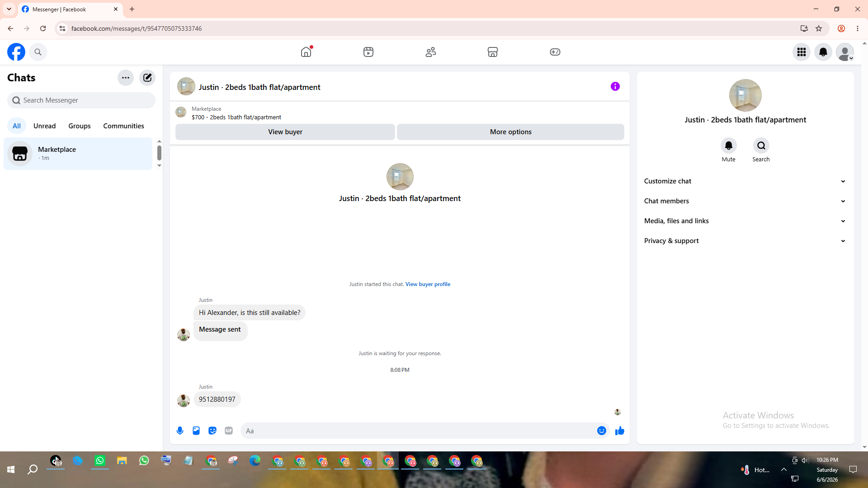The height and width of the screenshot is (488, 868).
Task: Go to the Home feed icon
Action: [306, 52]
